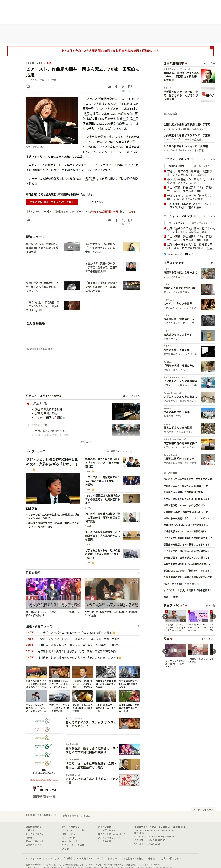Open more share options (…) in the top row
This screenshot has width=221, height=868.
coord(137,87)
